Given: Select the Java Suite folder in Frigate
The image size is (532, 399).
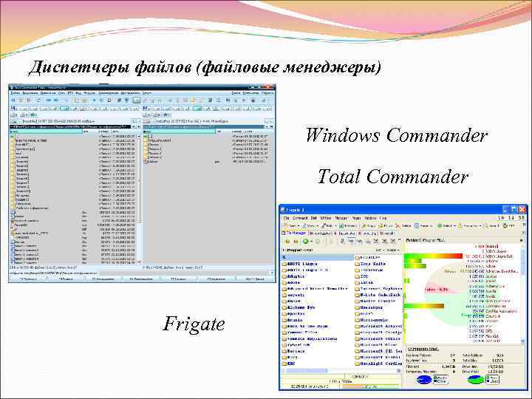Looking at the screenshot, I should [370, 264].
